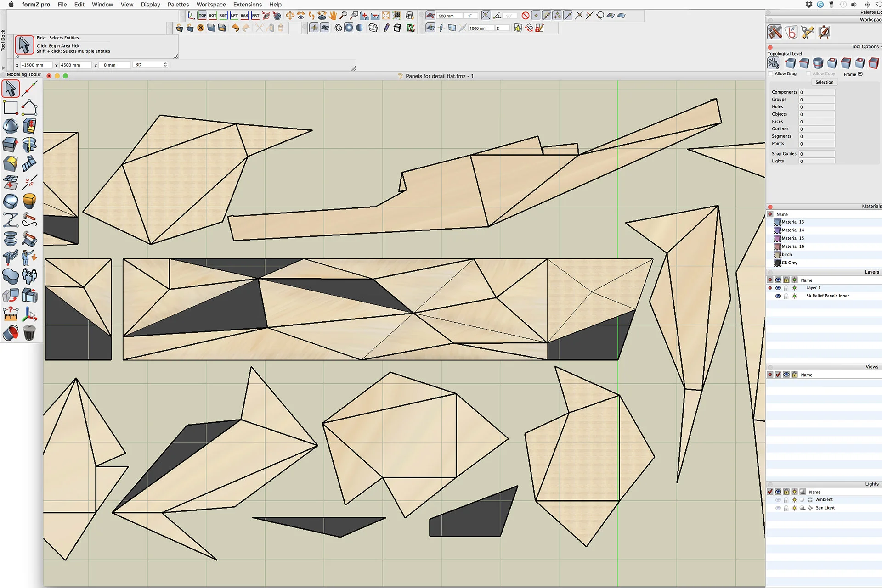Select the trash can Delete tool

pyautogui.click(x=29, y=333)
